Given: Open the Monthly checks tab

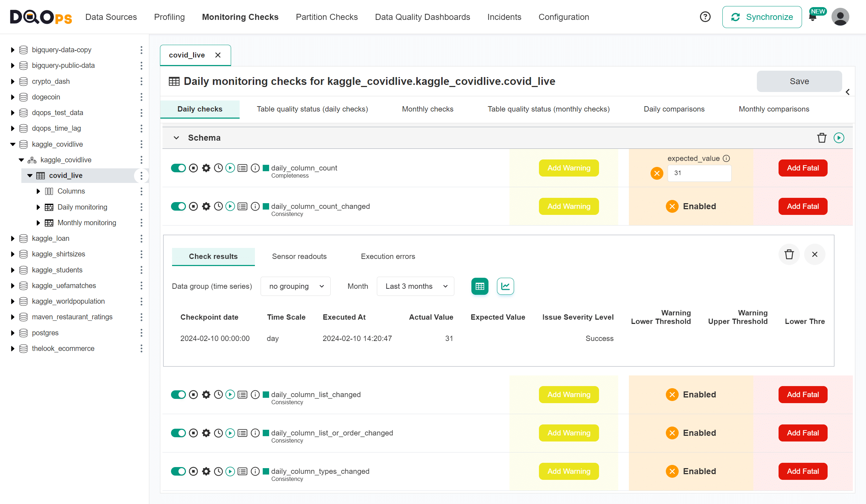Looking at the screenshot, I should pos(427,109).
